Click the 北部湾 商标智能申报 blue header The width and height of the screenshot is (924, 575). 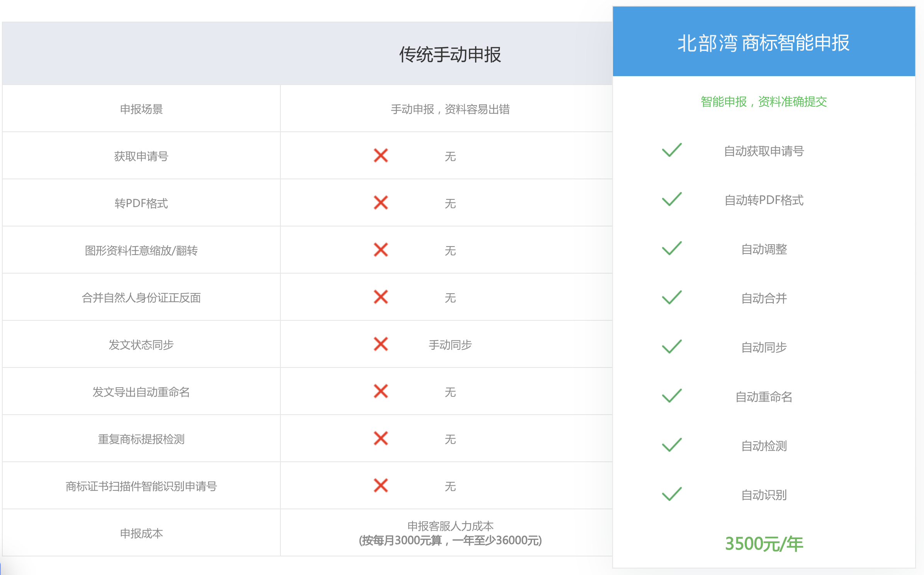coord(764,41)
